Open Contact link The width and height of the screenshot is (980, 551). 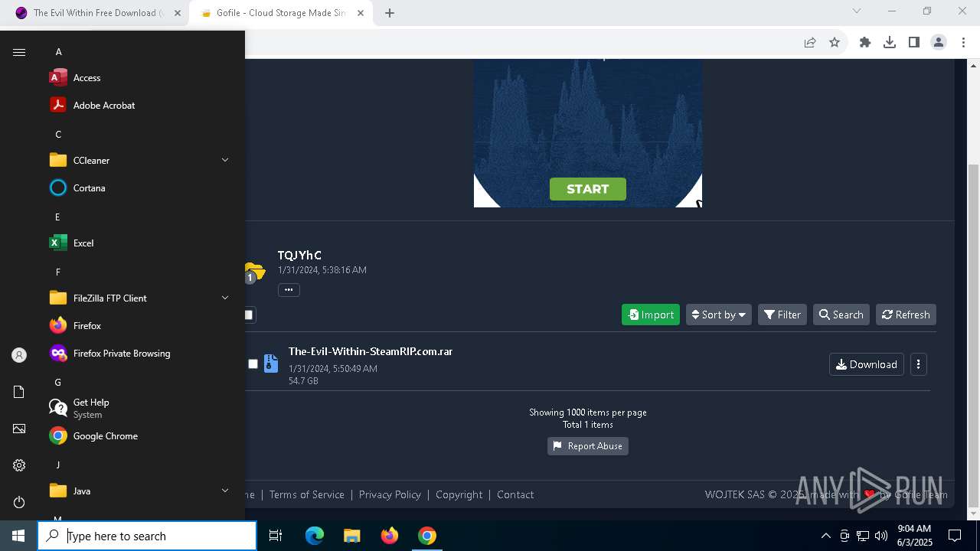[x=515, y=494]
